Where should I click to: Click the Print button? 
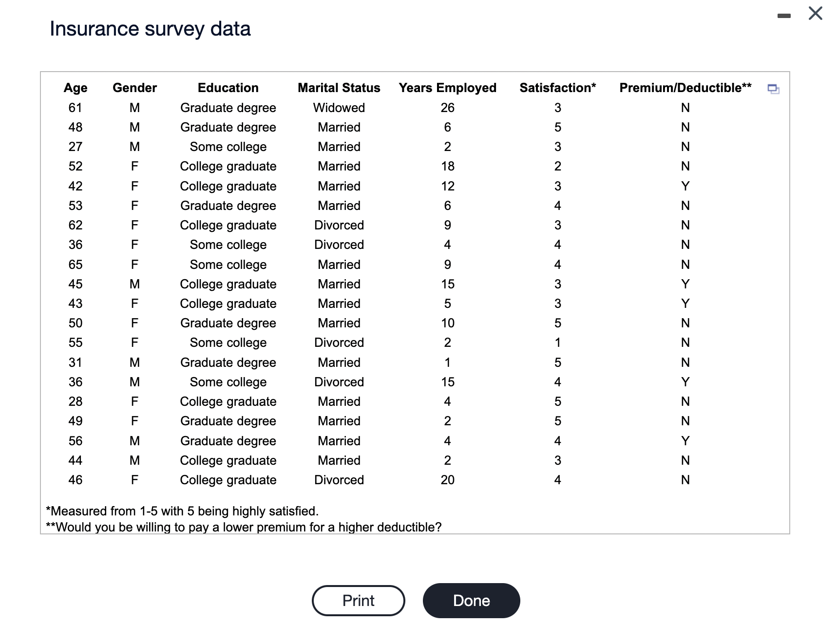coord(358,601)
